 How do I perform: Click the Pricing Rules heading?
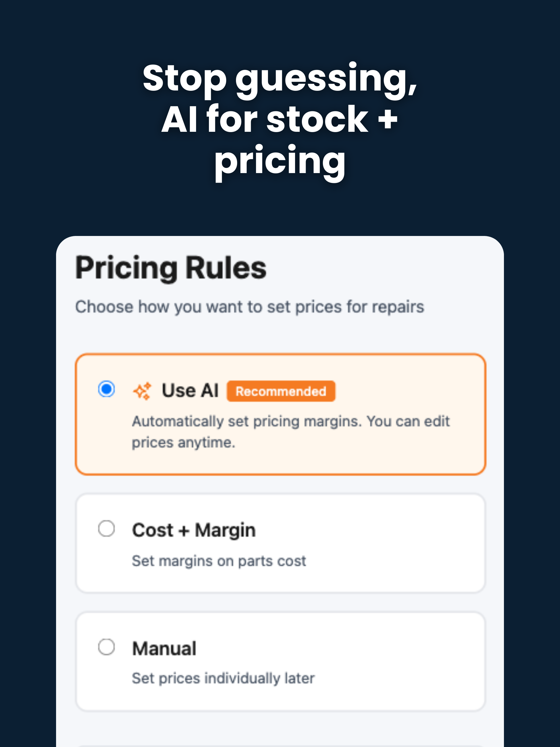point(171,268)
